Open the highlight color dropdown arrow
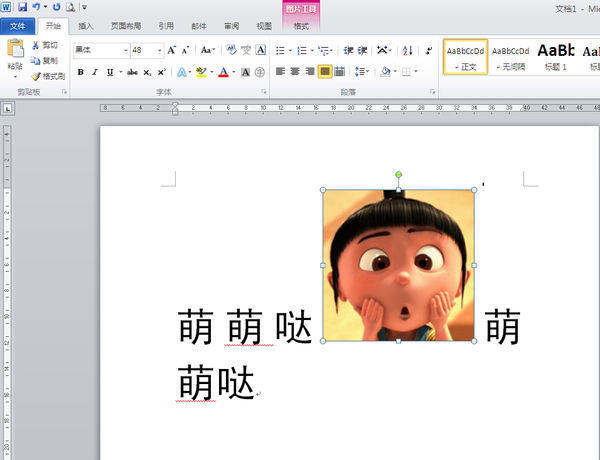 (x=212, y=72)
